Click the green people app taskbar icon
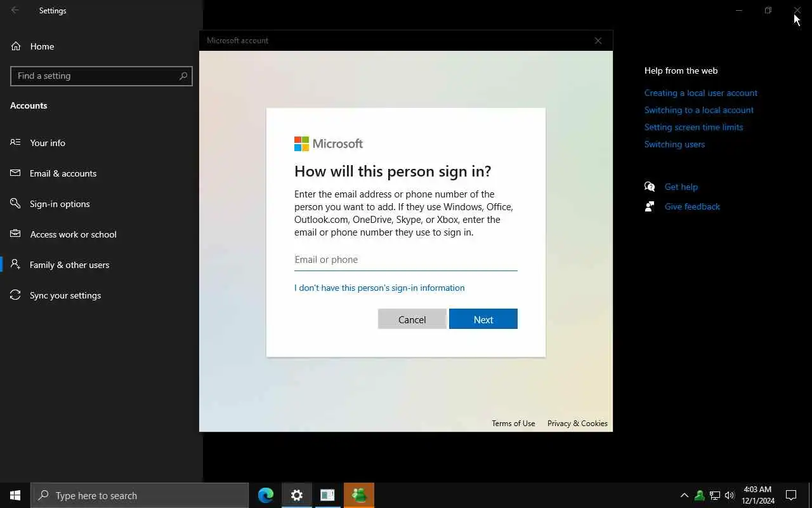Viewport: 812px width, 508px height. coord(359,495)
